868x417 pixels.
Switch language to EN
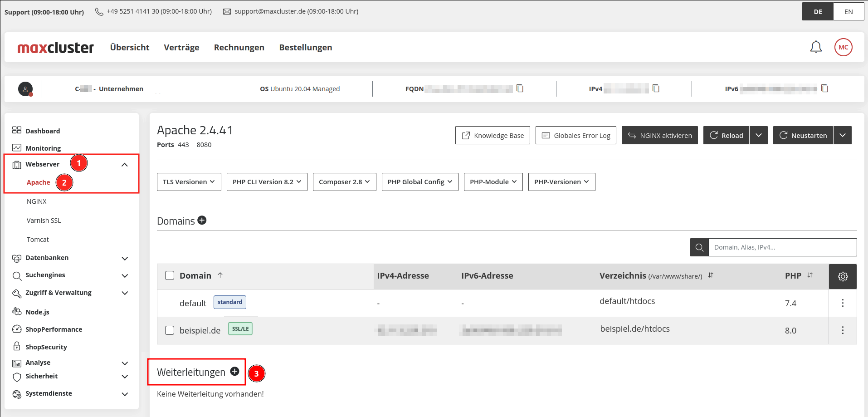848,12
